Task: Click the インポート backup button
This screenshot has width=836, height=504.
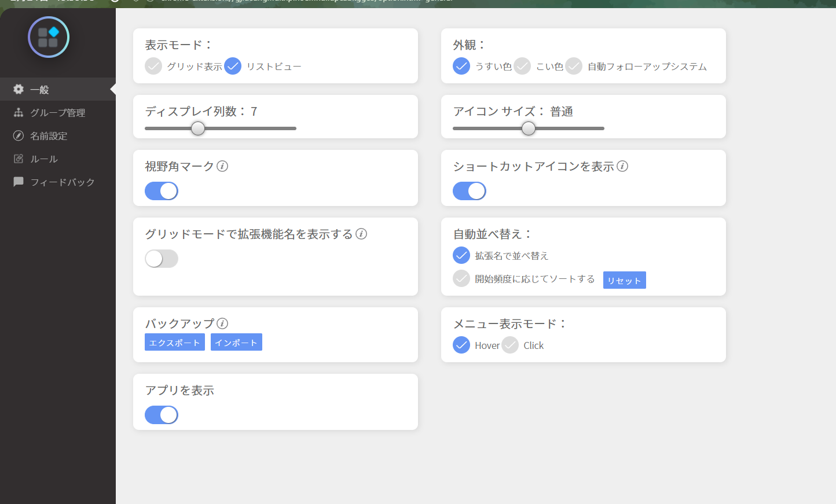Action: click(236, 342)
